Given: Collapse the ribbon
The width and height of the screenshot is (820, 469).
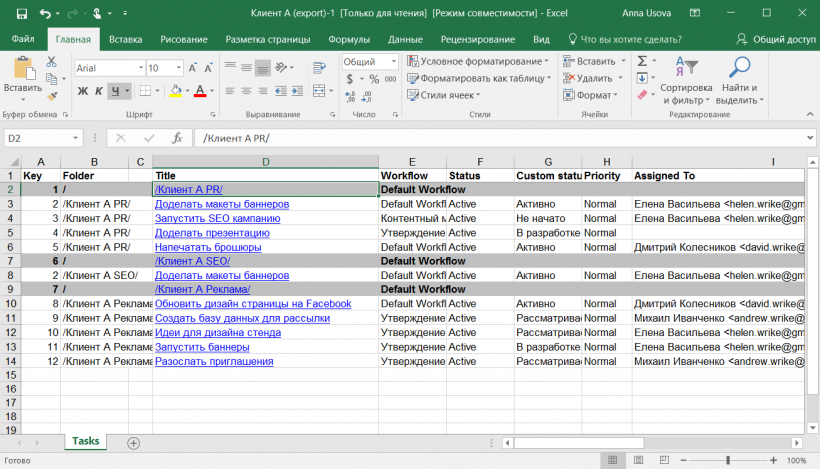Looking at the screenshot, I should point(810,114).
